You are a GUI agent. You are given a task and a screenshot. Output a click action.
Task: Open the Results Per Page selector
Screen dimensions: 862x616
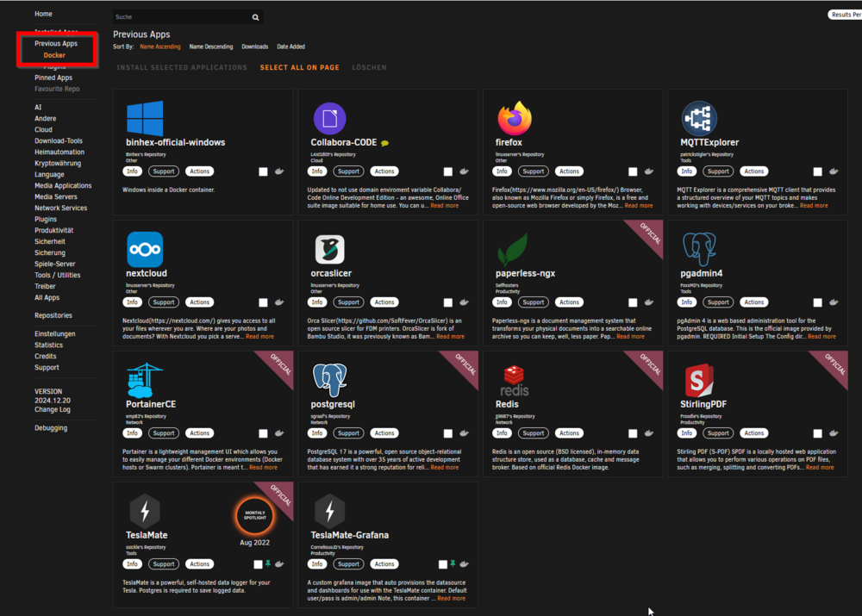845,15
